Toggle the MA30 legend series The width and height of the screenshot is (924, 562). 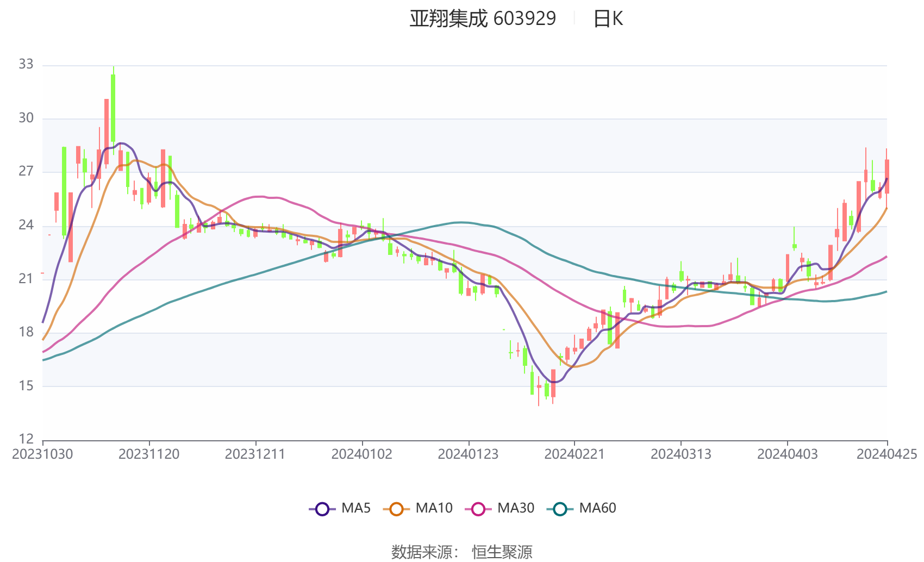click(x=500, y=509)
